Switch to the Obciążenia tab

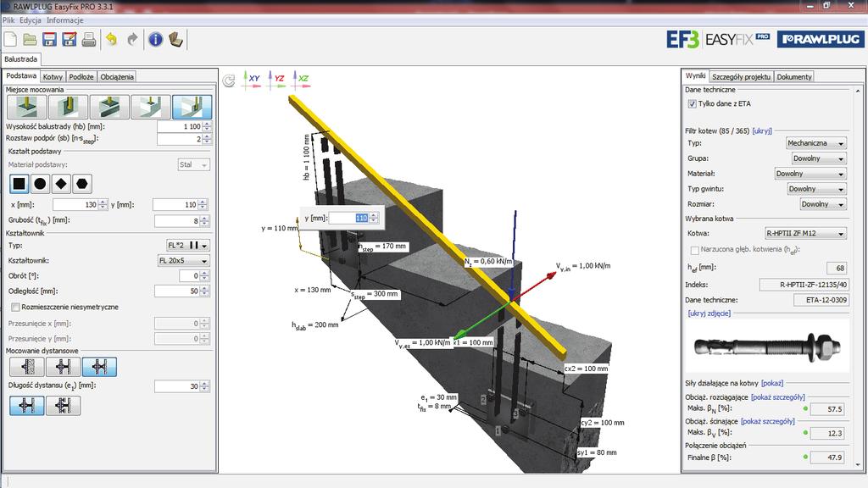coord(117,77)
